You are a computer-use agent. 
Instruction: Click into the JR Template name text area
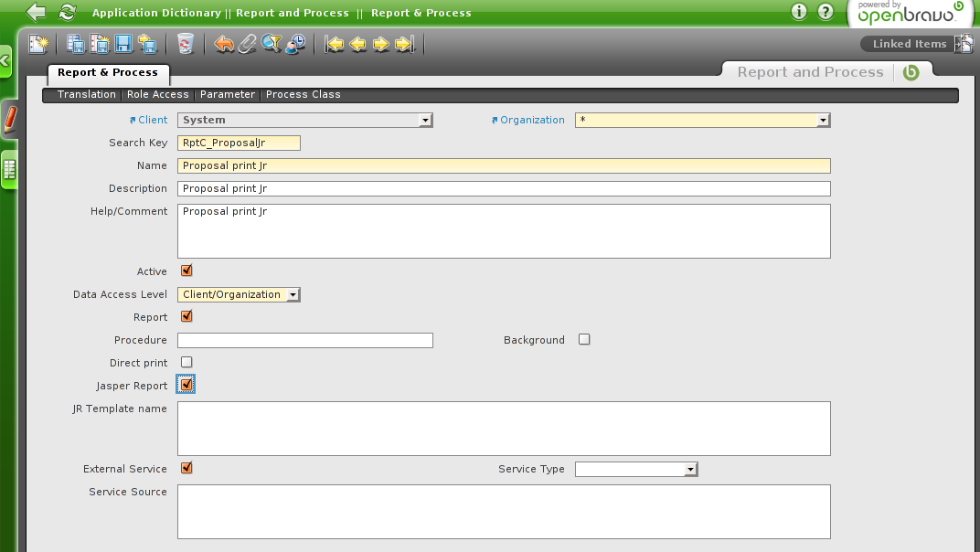point(504,429)
